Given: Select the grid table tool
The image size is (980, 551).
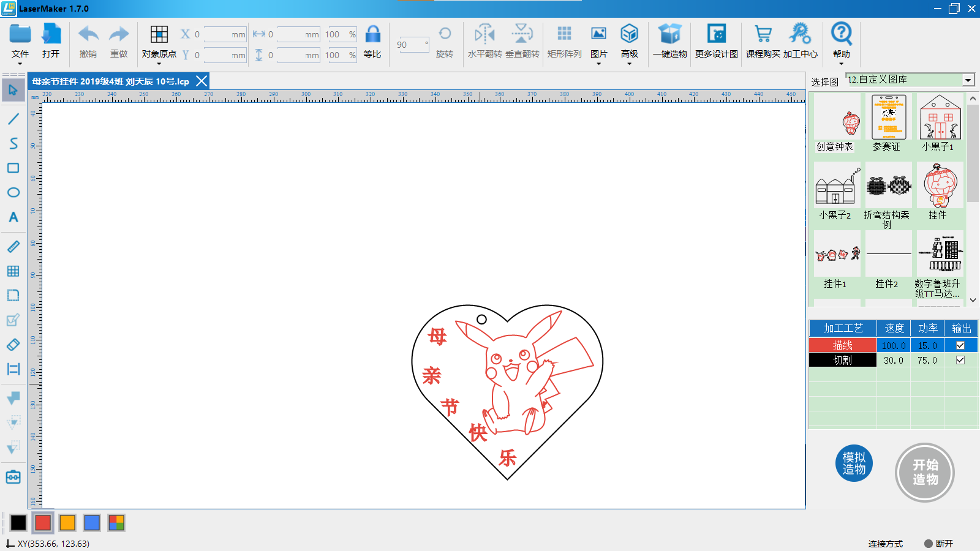Looking at the screenshot, I should [x=13, y=271].
